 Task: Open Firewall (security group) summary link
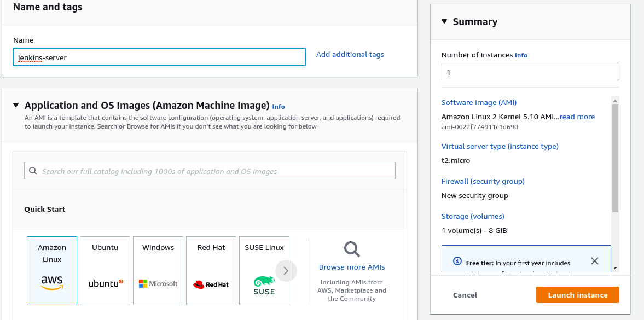point(483,181)
